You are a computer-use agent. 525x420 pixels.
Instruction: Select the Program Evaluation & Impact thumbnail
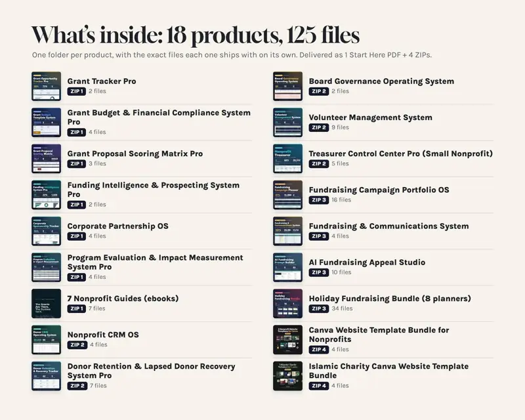click(x=46, y=267)
